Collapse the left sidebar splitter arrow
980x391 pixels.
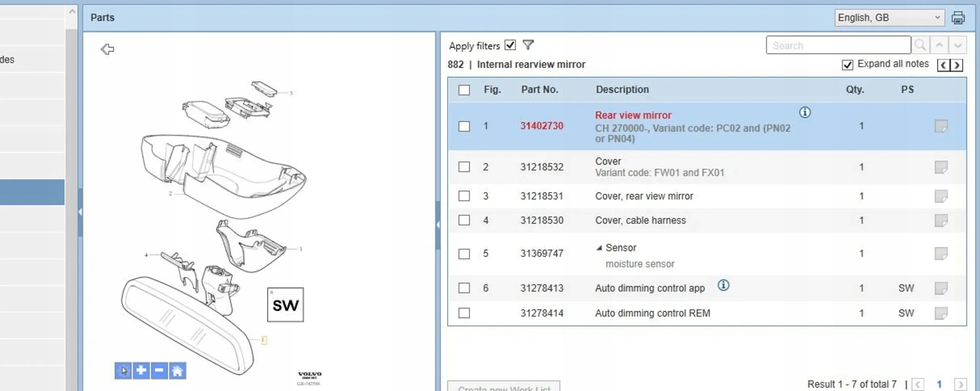pyautogui.click(x=80, y=212)
